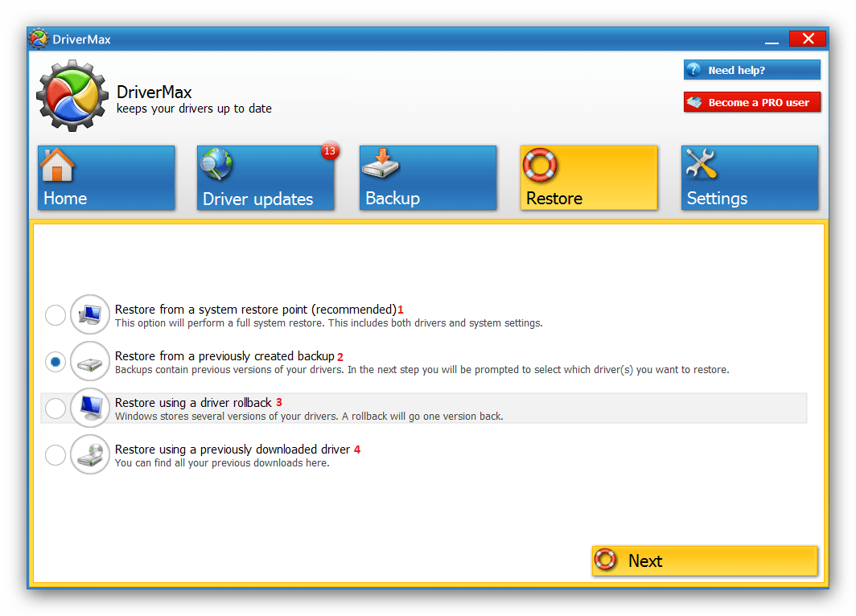Click text 'Restore using a previously downloaded driver'
Screen dimensions: 856x616
pos(232,450)
